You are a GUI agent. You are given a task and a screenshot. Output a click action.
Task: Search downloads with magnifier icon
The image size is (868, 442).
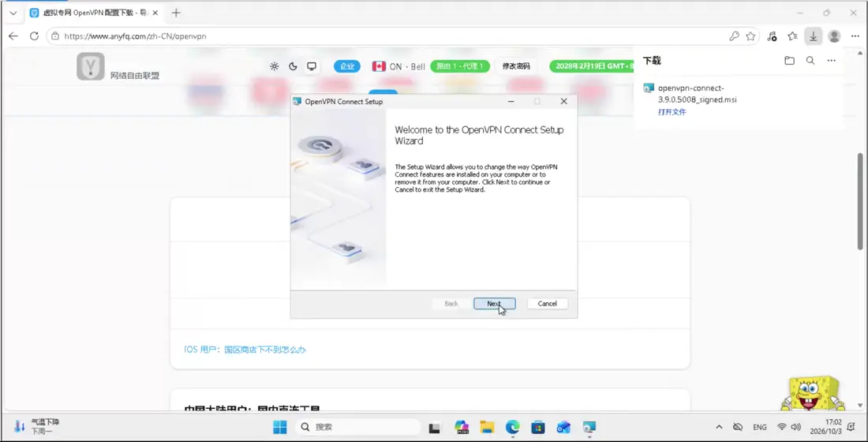click(810, 60)
